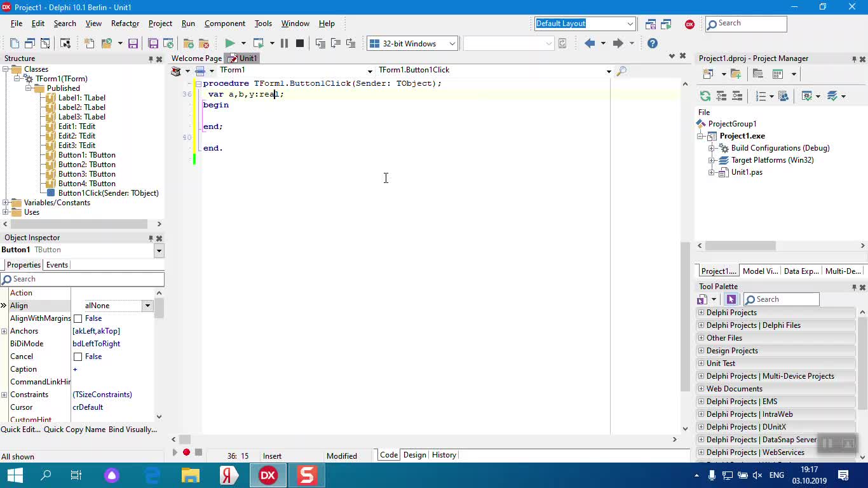Click the magnifier icon beside method combo box

pos(621,71)
